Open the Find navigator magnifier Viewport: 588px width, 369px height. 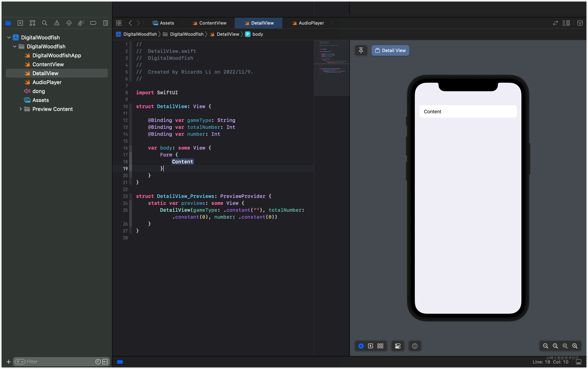point(45,23)
